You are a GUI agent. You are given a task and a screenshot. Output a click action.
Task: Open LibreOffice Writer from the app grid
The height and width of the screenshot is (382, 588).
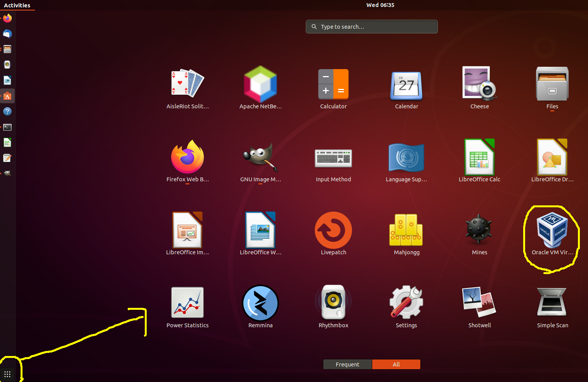click(x=260, y=234)
